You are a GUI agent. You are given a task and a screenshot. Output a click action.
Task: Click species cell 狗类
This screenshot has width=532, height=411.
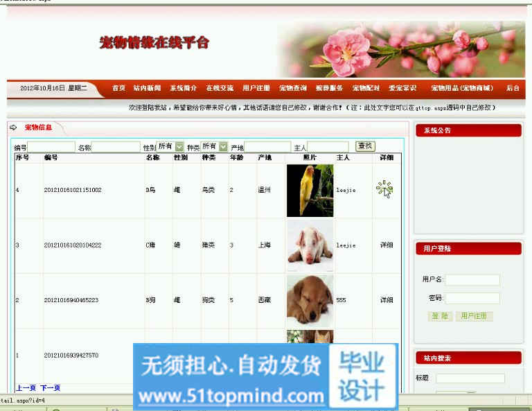pyautogui.click(x=209, y=299)
